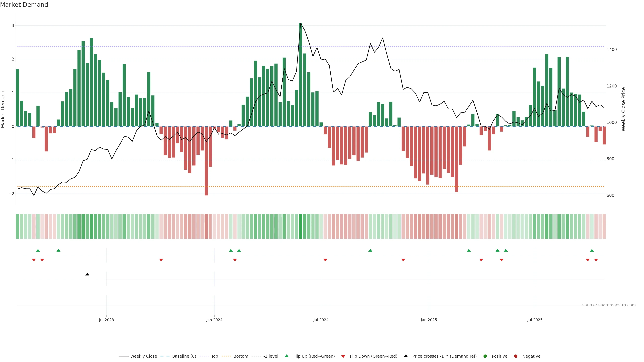The width and height of the screenshot is (644, 362).
Task: Click the red Negative legend circle
Action: [x=516, y=356]
